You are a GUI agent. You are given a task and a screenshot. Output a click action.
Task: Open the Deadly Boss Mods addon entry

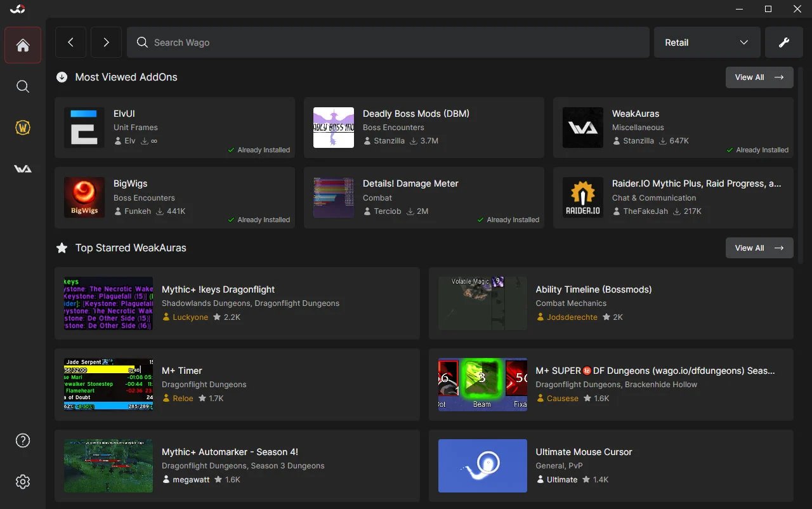point(424,128)
